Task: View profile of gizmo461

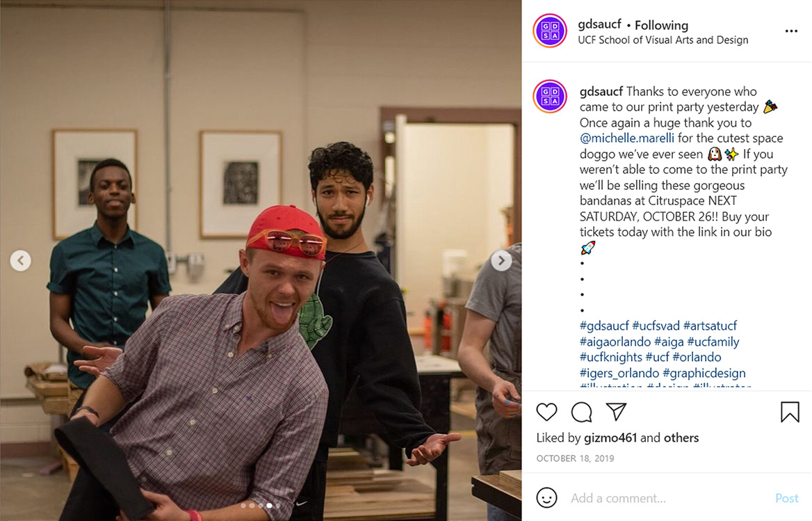Action: coord(610,438)
